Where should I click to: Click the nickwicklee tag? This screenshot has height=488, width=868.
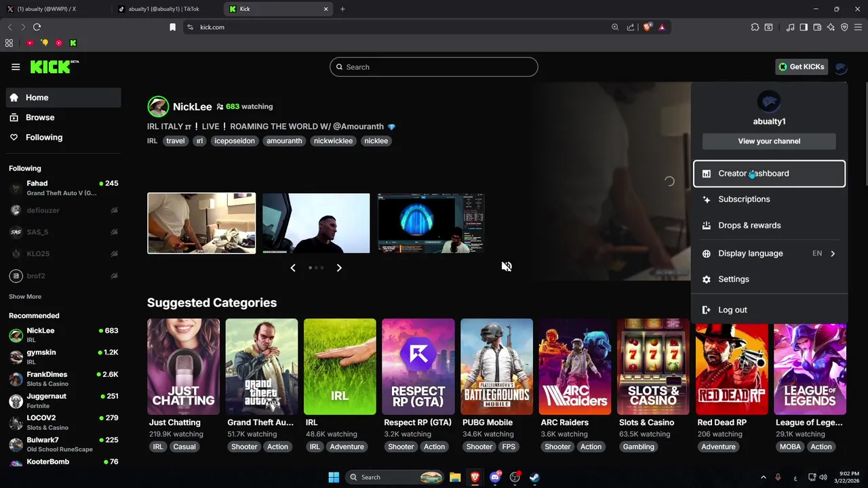[x=333, y=141]
